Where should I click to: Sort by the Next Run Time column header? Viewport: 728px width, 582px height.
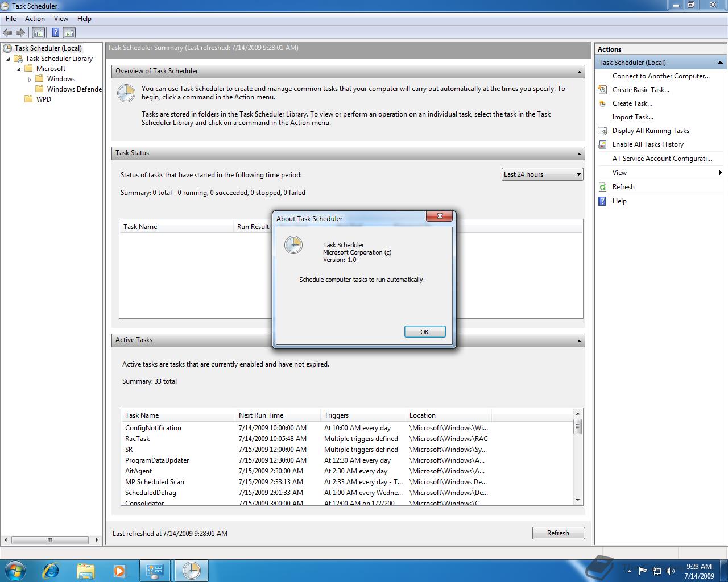tap(278, 415)
